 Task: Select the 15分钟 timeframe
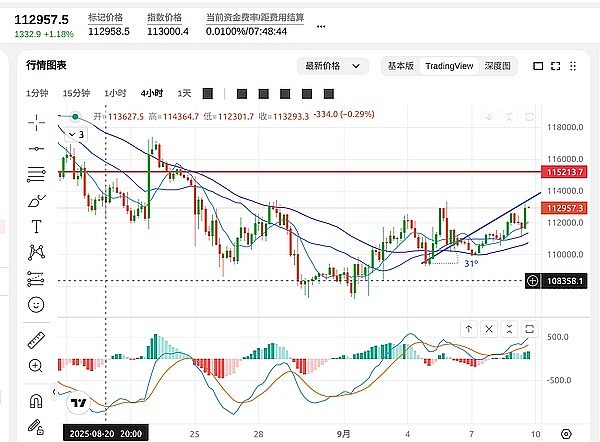(76, 93)
